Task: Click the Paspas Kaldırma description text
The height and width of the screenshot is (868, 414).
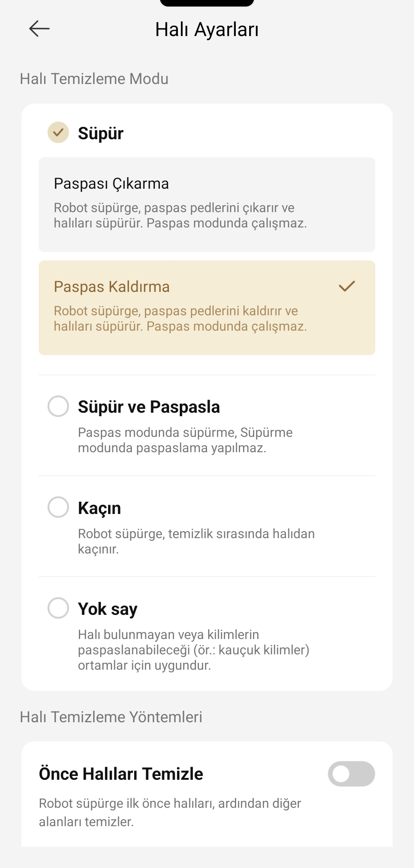Action: coord(180,319)
